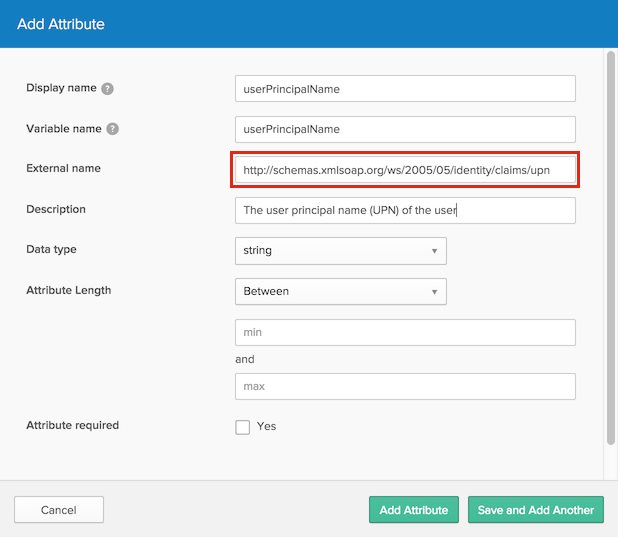Focus the Display name text field
Viewport: 618px width, 537px height.
pyautogui.click(x=405, y=89)
